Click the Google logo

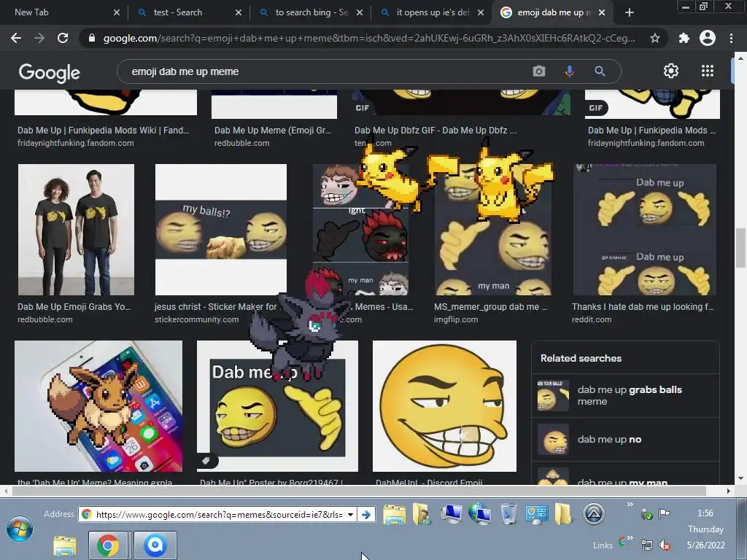coord(50,72)
